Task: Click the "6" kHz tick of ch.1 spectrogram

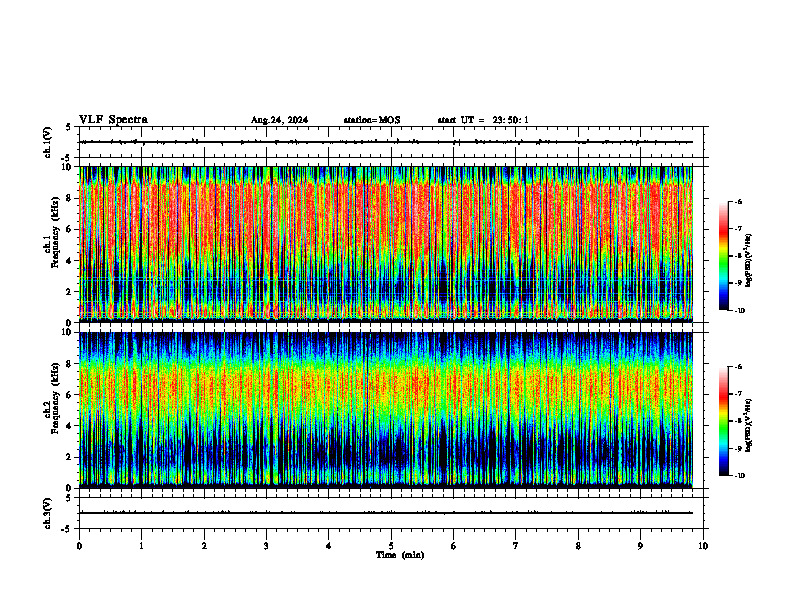Action: click(68, 229)
